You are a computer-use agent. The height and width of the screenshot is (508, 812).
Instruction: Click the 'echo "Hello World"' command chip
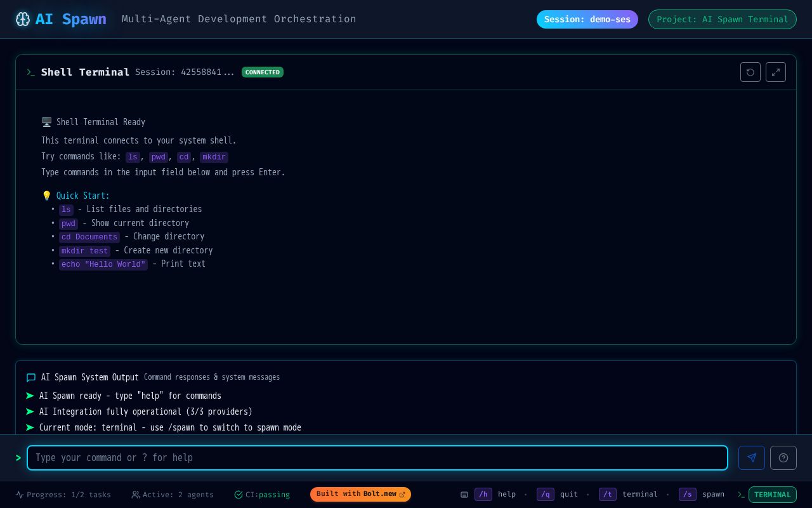click(103, 264)
